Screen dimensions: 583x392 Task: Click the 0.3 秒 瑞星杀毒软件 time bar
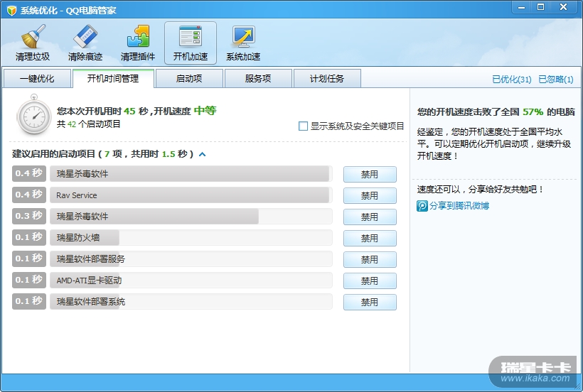(191, 217)
